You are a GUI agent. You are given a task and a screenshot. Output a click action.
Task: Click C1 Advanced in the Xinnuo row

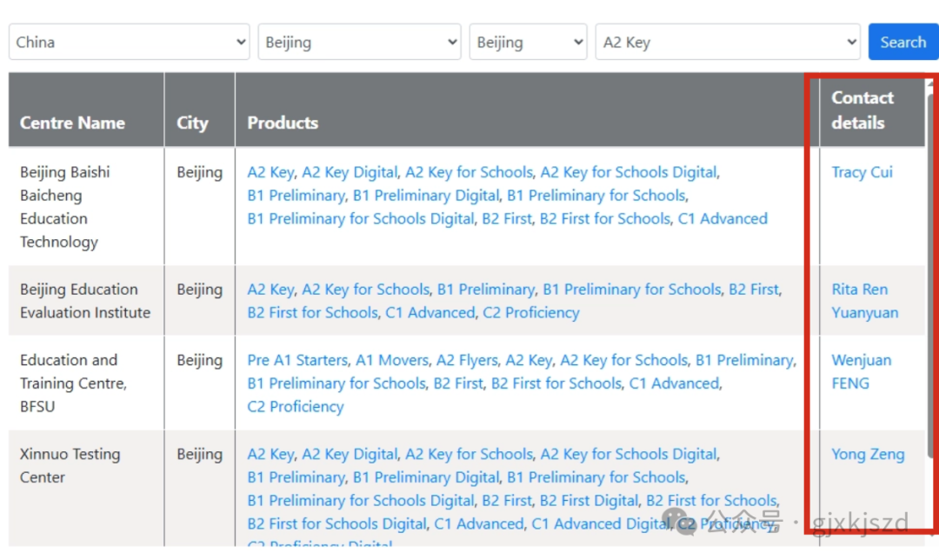(479, 524)
